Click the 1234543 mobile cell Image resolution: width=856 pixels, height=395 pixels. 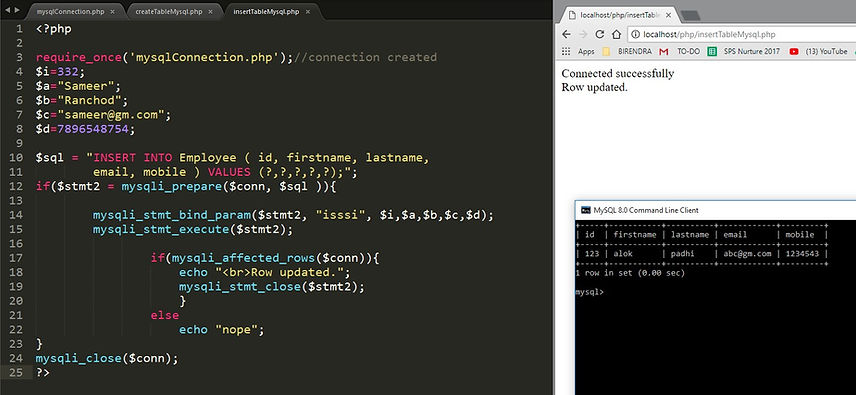click(802, 254)
